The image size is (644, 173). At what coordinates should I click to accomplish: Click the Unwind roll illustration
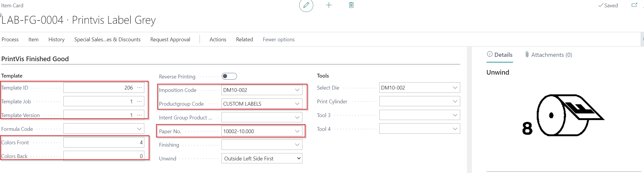tap(563, 115)
